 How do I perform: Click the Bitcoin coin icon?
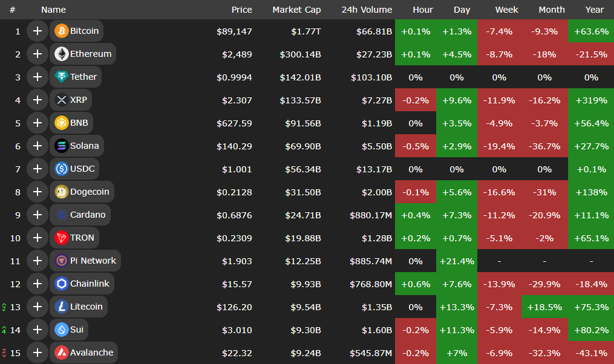pyautogui.click(x=61, y=31)
